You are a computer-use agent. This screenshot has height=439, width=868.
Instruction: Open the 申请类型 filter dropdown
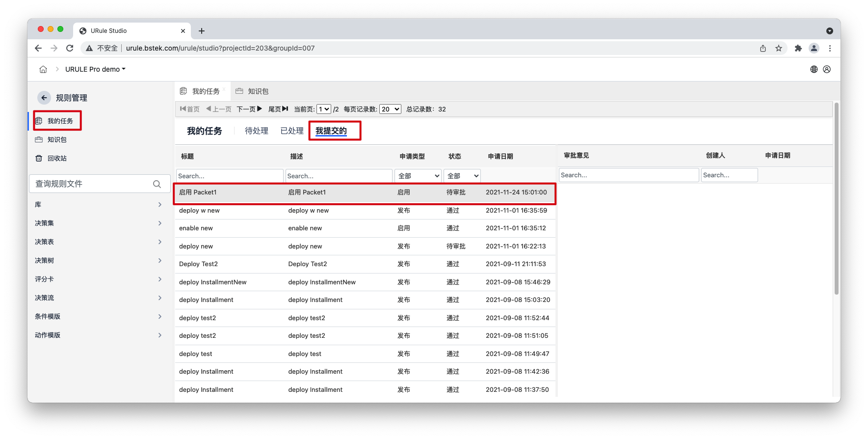(x=418, y=176)
